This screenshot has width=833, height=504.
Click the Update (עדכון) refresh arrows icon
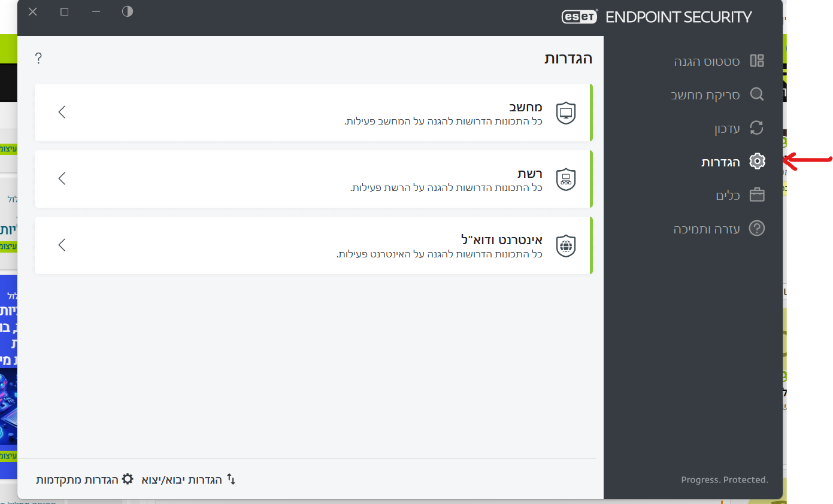pyautogui.click(x=757, y=128)
